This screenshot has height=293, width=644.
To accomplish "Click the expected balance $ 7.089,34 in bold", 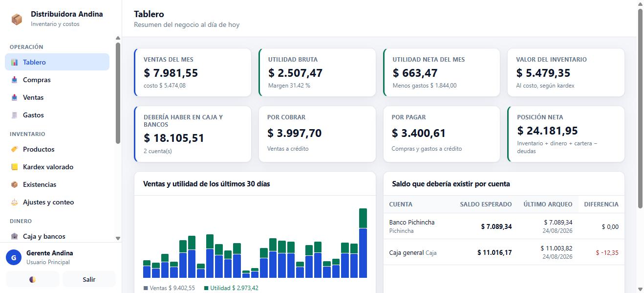I will pyautogui.click(x=496, y=226).
